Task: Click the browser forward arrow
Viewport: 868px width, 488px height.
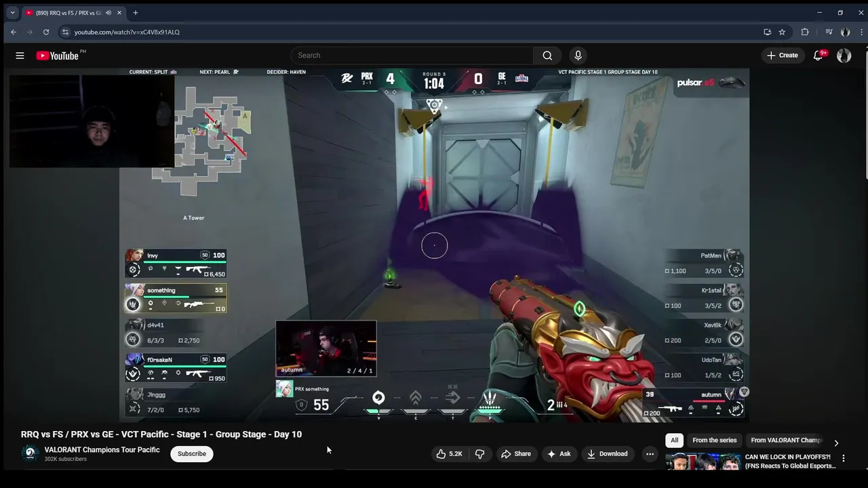Action: [30, 32]
